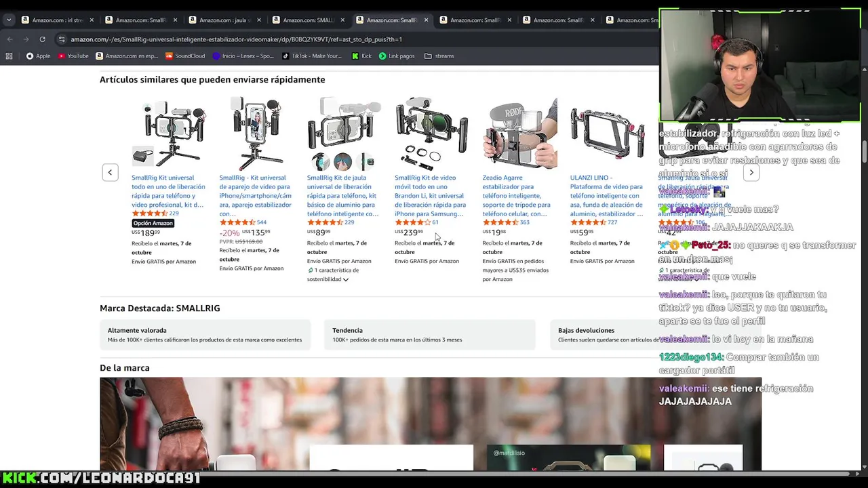Image resolution: width=868 pixels, height=488 pixels.
Task: Open 'SmallRig - Kit universal de aparejo' link
Action: pos(256,195)
